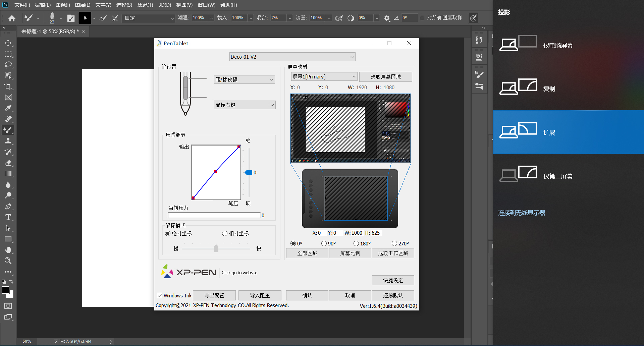Select the Lasso tool
This screenshot has width=644, height=346.
click(8, 65)
